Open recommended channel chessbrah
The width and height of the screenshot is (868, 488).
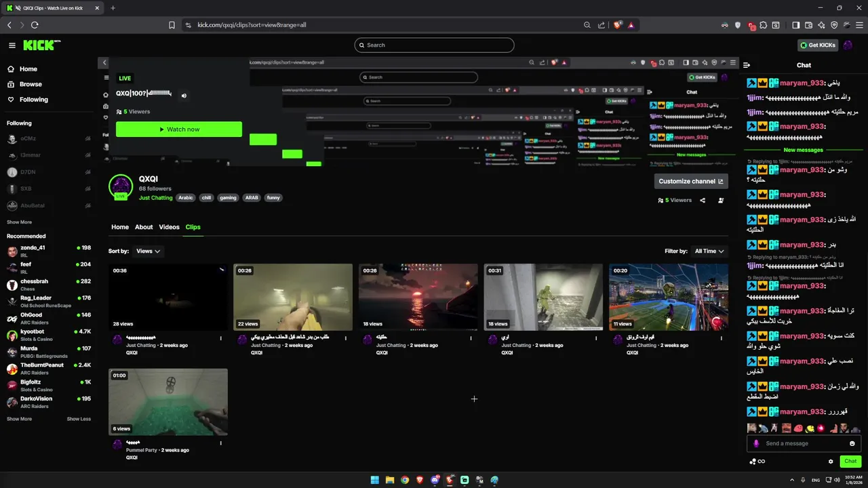pyautogui.click(x=48, y=284)
